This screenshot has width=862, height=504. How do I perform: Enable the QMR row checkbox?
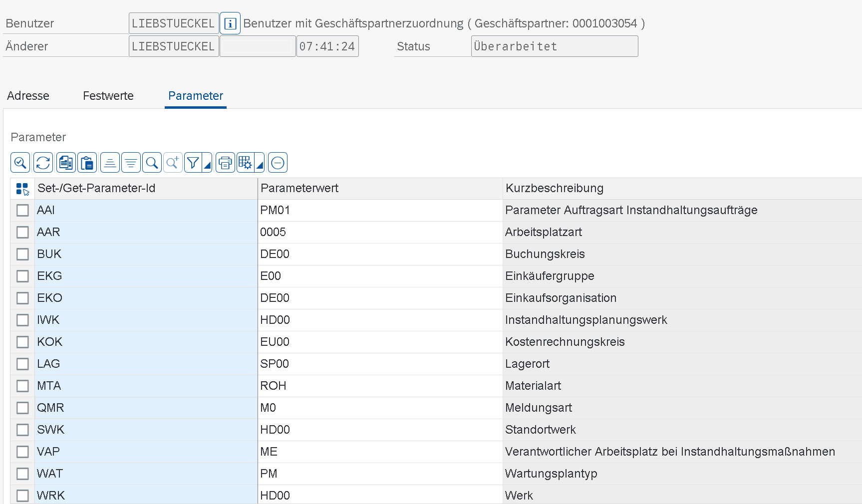click(22, 408)
